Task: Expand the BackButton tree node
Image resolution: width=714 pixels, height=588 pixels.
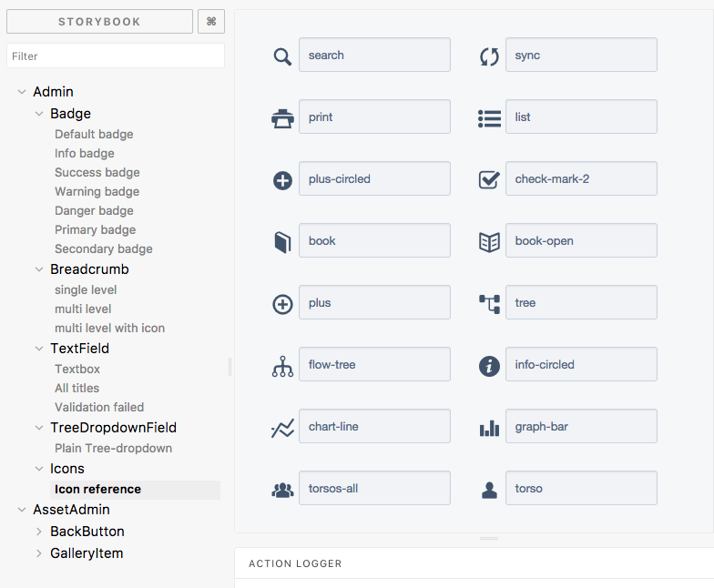Action: 39,532
